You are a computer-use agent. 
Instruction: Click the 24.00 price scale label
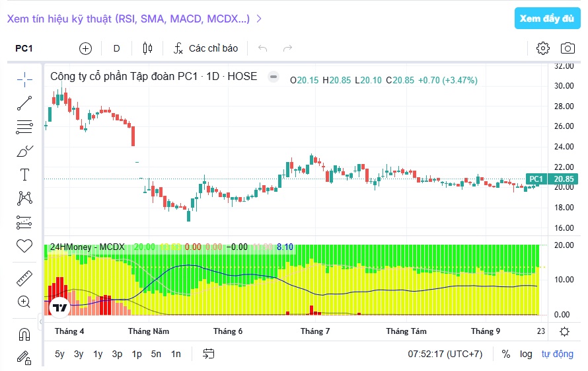click(x=564, y=147)
